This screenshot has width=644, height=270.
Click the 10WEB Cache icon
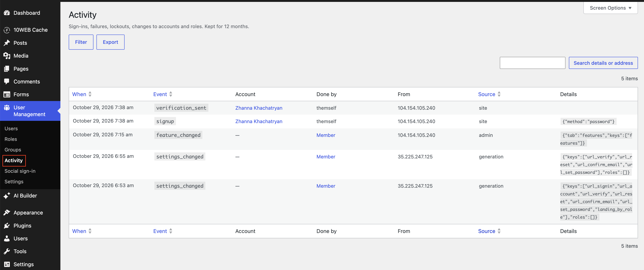(7, 30)
